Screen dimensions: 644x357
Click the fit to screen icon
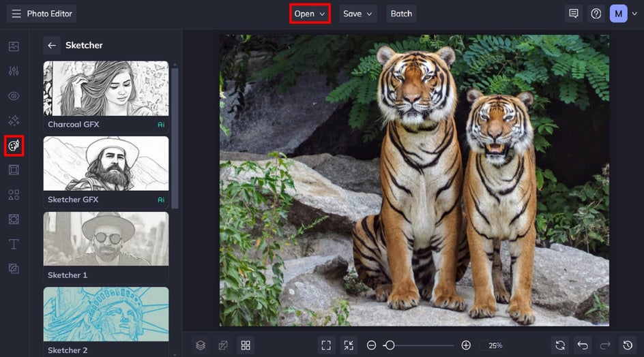click(326, 345)
